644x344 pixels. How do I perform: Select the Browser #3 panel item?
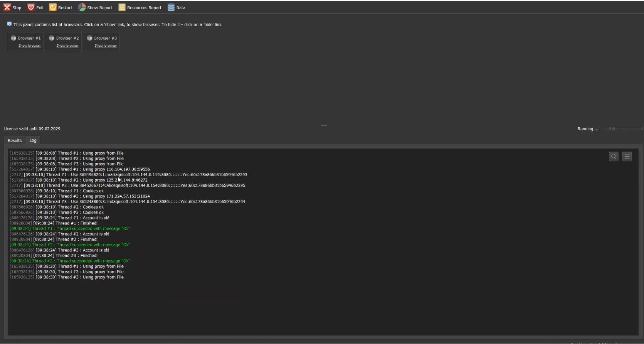click(102, 41)
